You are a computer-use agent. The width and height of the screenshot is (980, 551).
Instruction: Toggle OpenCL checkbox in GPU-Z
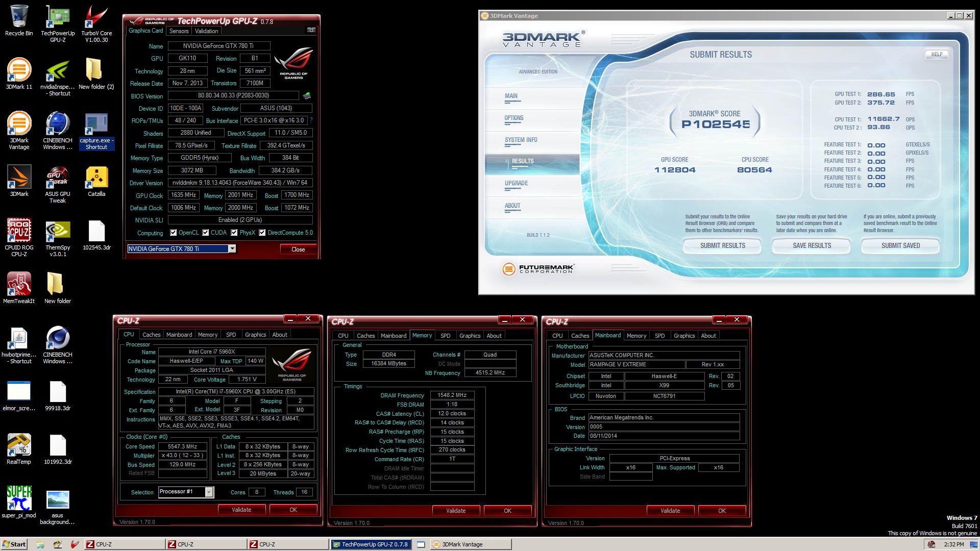(174, 233)
